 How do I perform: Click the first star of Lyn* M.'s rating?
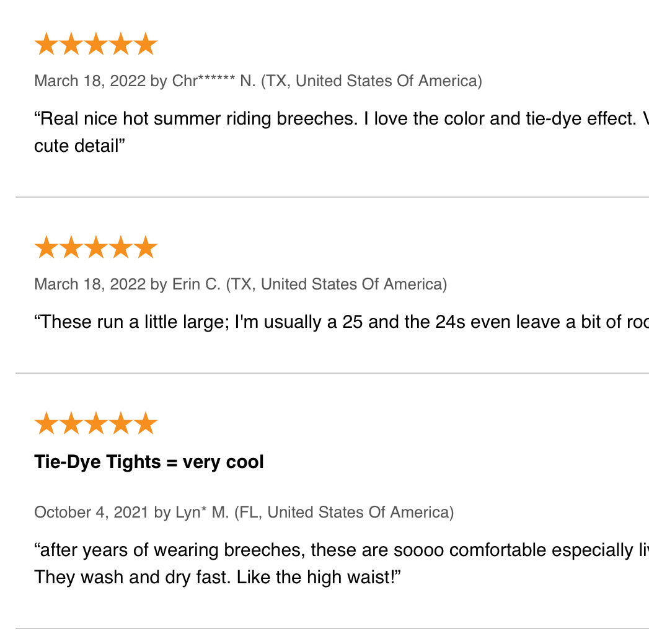tap(46, 423)
